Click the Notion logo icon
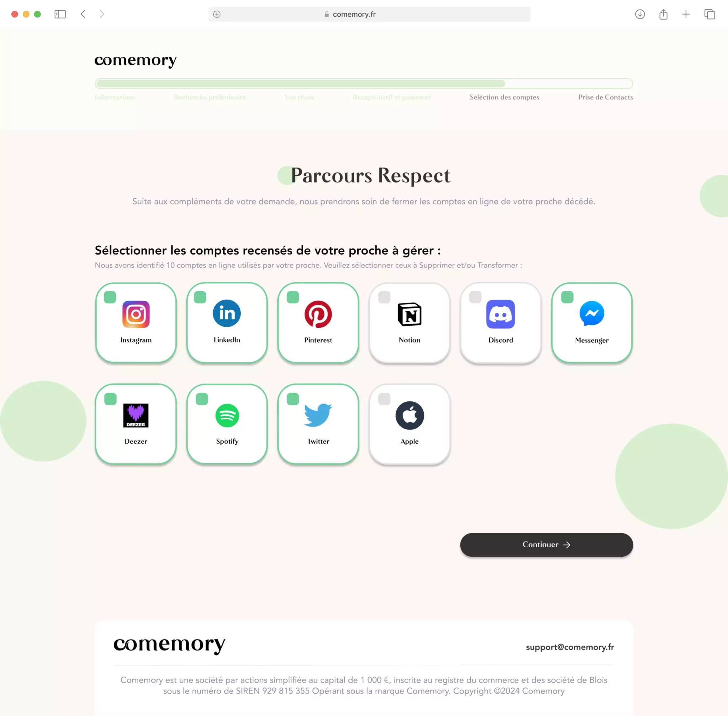This screenshot has width=728, height=716. click(x=409, y=314)
